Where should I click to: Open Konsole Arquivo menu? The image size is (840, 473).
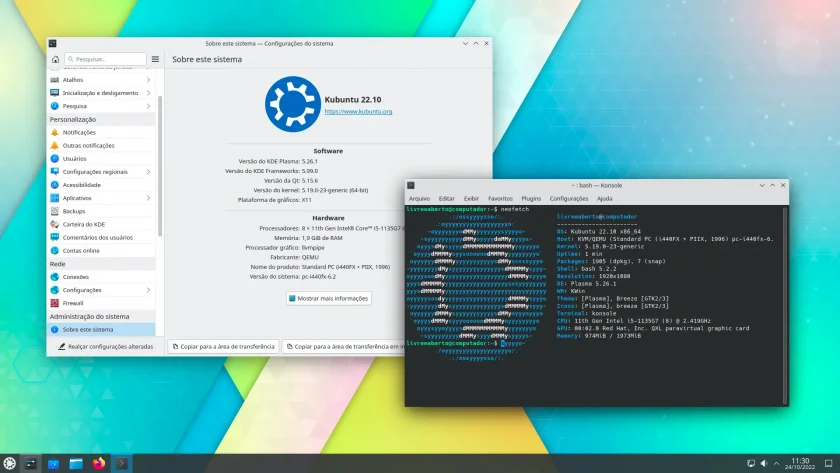[x=419, y=199]
